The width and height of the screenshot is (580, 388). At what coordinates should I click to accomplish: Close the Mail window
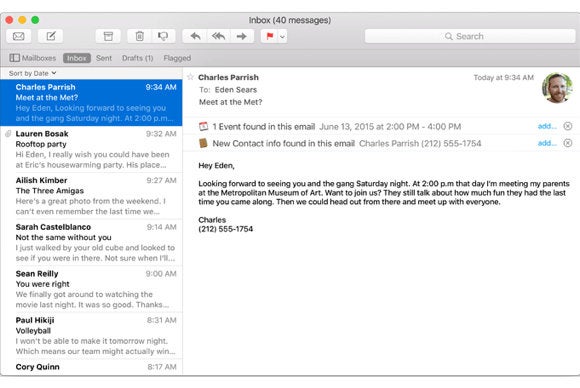click(x=9, y=20)
